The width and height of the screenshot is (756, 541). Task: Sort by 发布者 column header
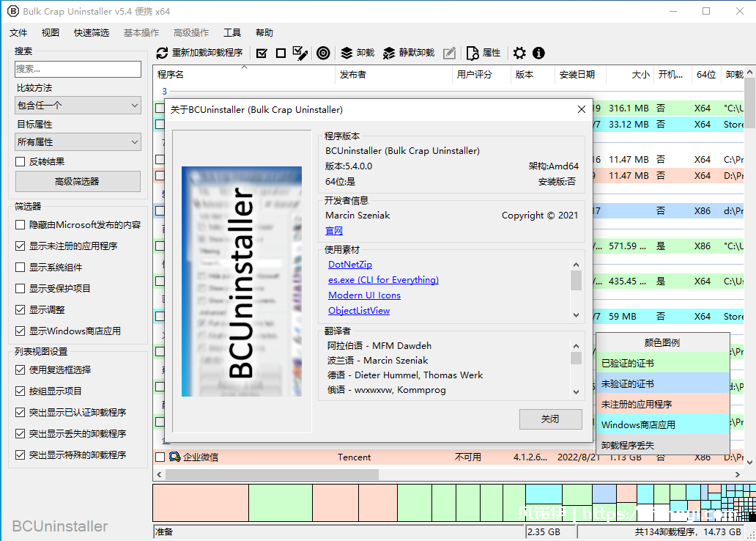click(x=393, y=74)
